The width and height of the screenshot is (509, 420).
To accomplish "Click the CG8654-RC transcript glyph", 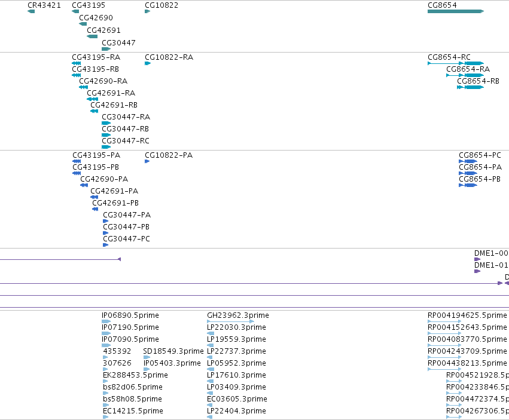I will pos(456,63).
